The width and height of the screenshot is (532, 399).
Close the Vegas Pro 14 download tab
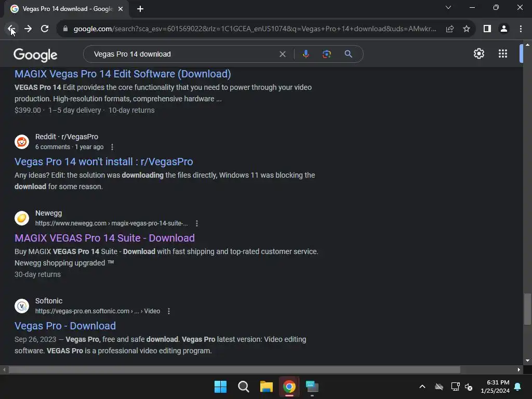pos(121,9)
